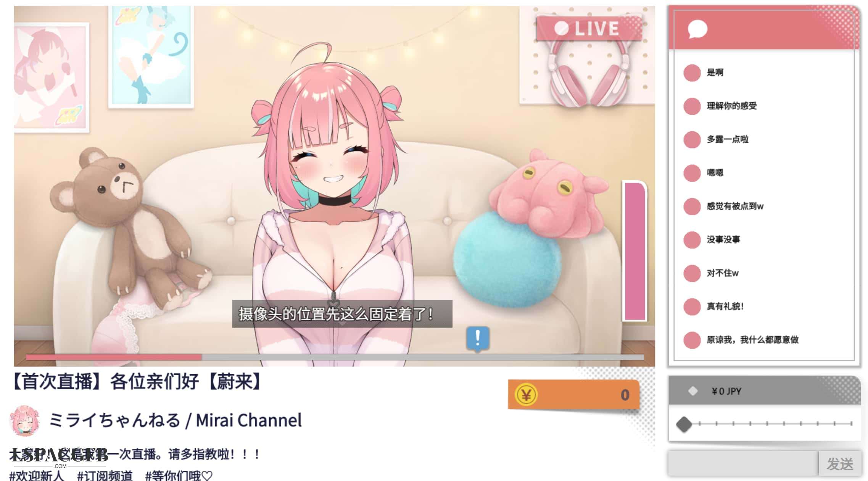
Task: Click the diamond icon beside ¥0 JPY
Action: [692, 391]
